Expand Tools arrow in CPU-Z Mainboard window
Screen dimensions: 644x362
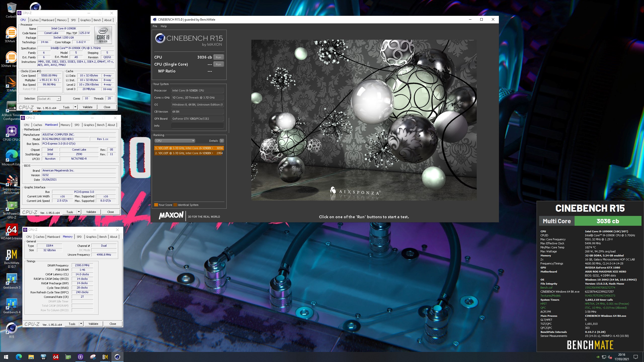point(79,212)
